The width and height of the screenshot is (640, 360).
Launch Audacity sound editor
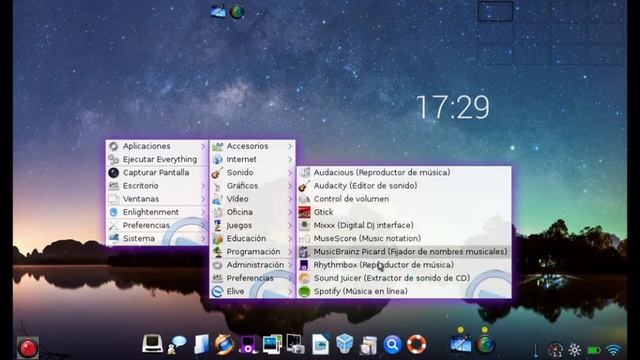click(x=404, y=186)
